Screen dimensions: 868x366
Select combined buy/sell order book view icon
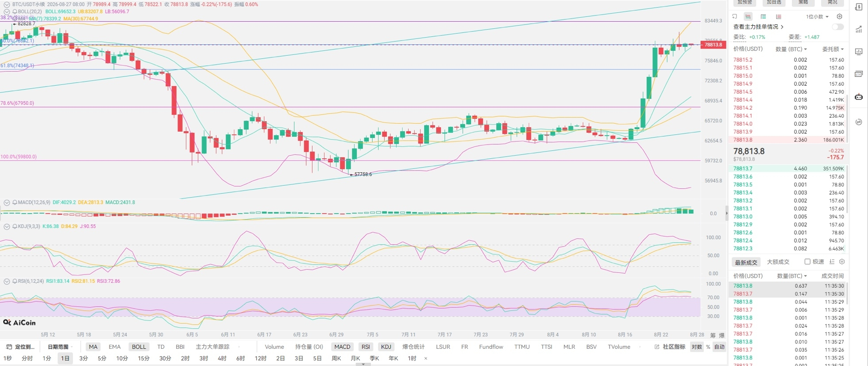tap(748, 16)
